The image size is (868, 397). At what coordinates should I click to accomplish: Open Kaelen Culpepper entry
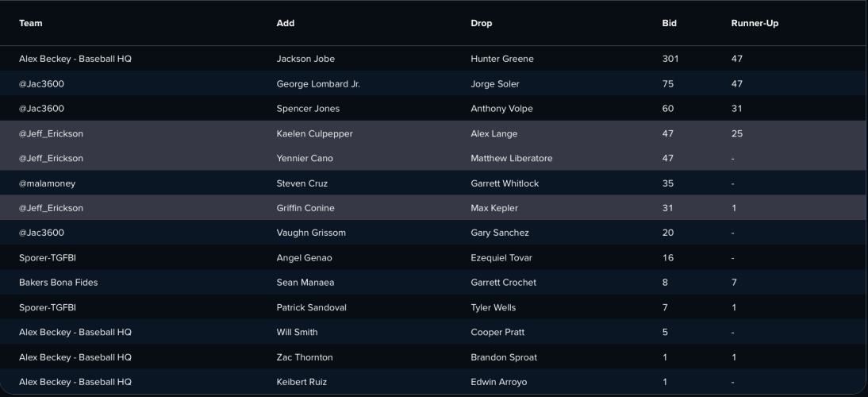[314, 133]
